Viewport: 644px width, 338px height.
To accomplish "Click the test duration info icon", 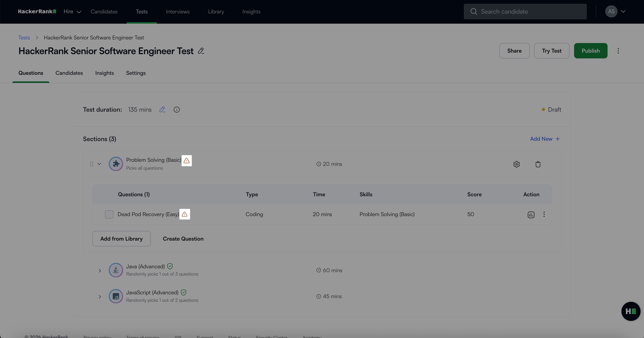I will (176, 110).
